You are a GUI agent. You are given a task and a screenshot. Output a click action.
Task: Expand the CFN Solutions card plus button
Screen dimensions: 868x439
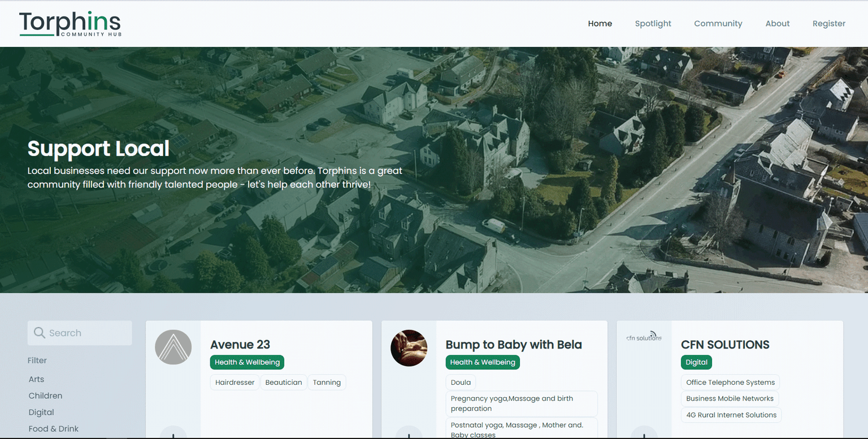pyautogui.click(x=644, y=434)
